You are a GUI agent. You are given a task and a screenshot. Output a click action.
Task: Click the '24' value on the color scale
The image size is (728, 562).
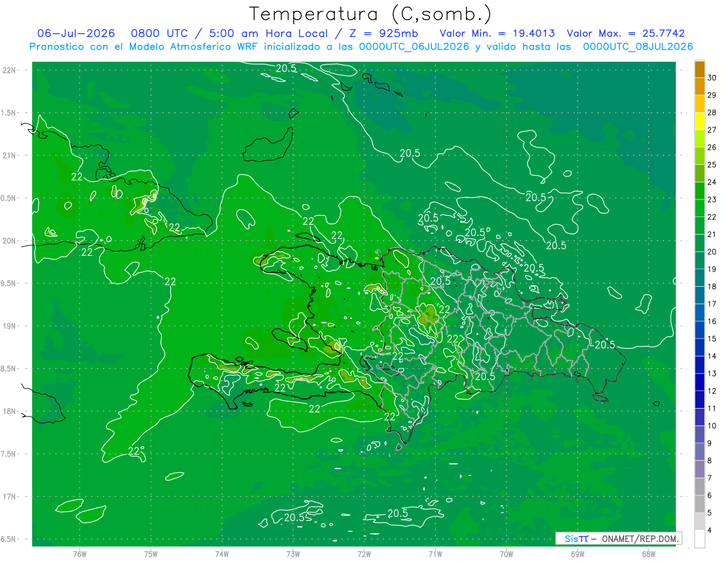coord(712,182)
